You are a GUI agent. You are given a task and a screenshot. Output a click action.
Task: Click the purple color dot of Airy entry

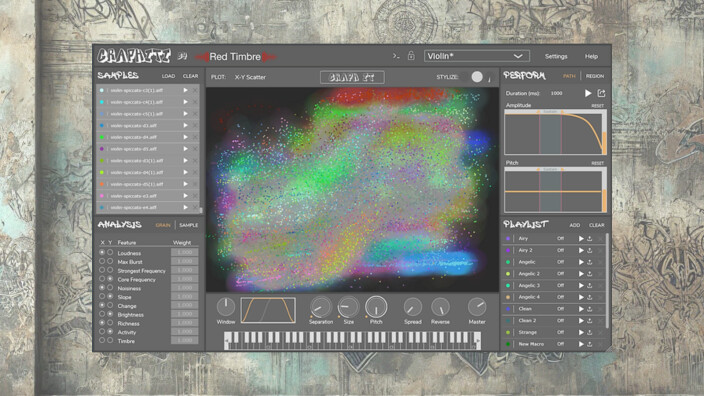point(508,238)
